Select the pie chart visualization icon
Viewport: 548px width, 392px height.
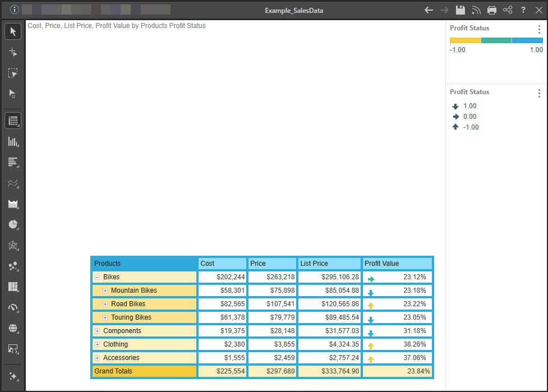(13, 224)
